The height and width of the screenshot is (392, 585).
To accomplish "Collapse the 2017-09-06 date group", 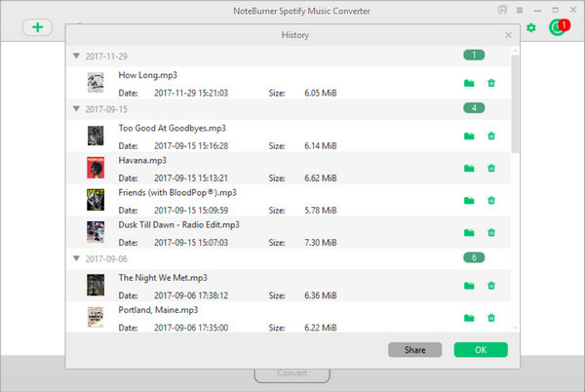I will tap(76, 258).
